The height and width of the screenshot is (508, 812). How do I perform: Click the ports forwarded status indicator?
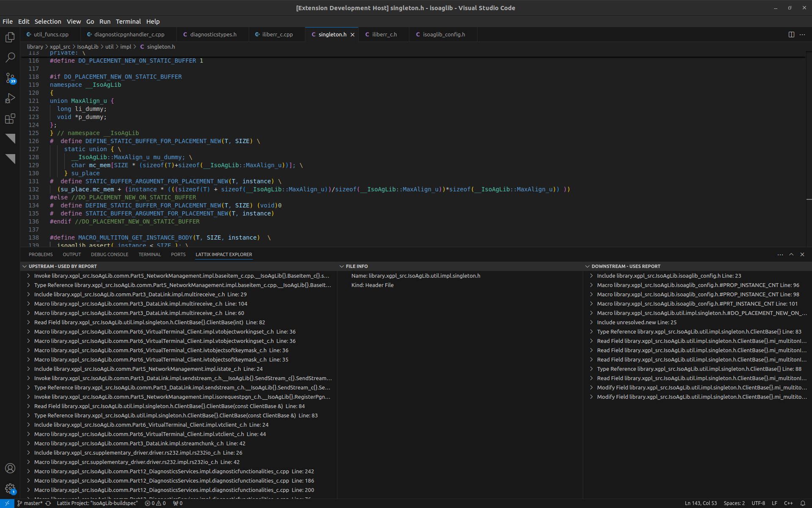(x=178, y=503)
